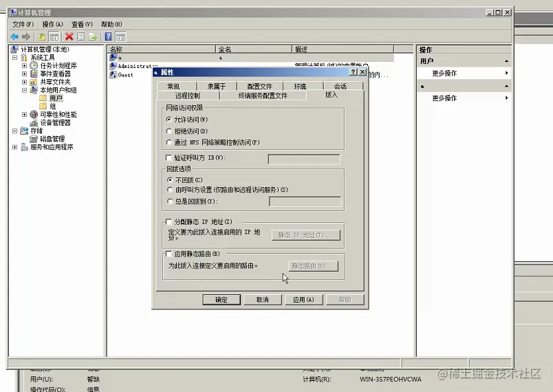Collapse the 系统工具 tree node
The image size is (553, 392).
(x=15, y=57)
